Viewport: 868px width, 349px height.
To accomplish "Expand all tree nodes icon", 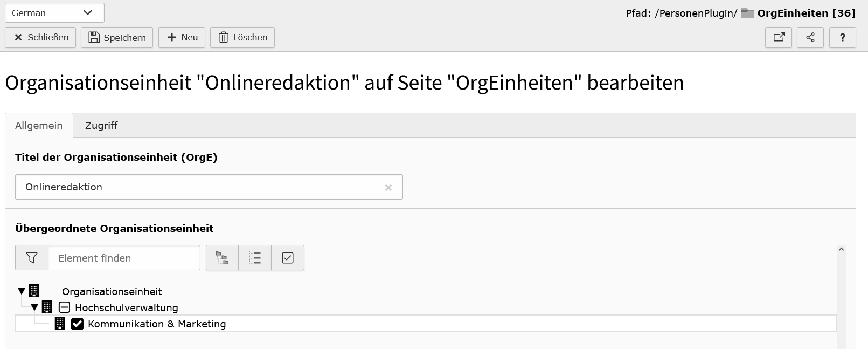I will (222, 258).
